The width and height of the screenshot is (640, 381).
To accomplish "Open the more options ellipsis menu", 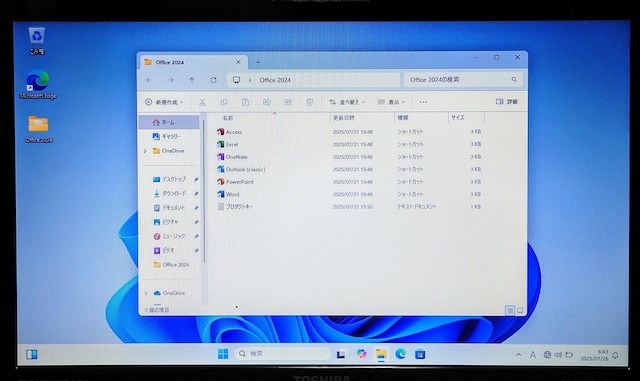I will point(423,102).
